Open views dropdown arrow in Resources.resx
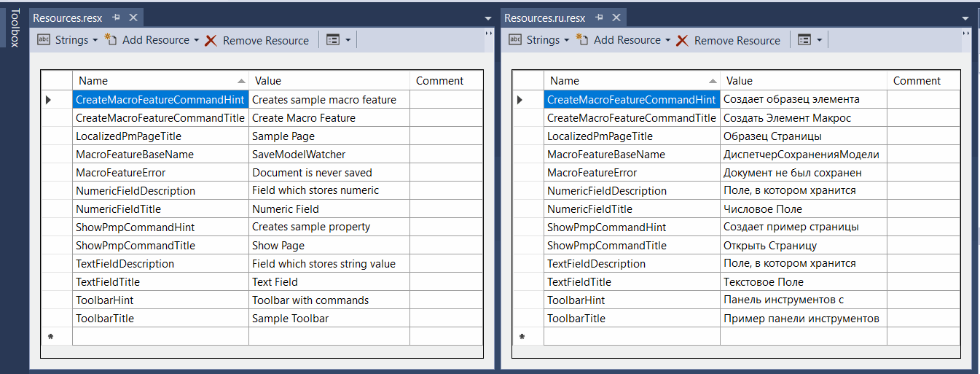 click(x=348, y=40)
